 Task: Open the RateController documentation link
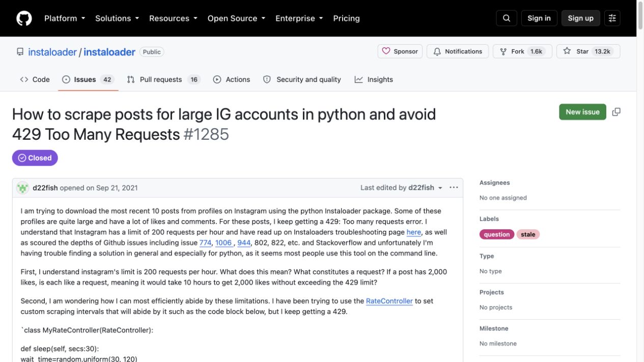pyautogui.click(x=389, y=301)
